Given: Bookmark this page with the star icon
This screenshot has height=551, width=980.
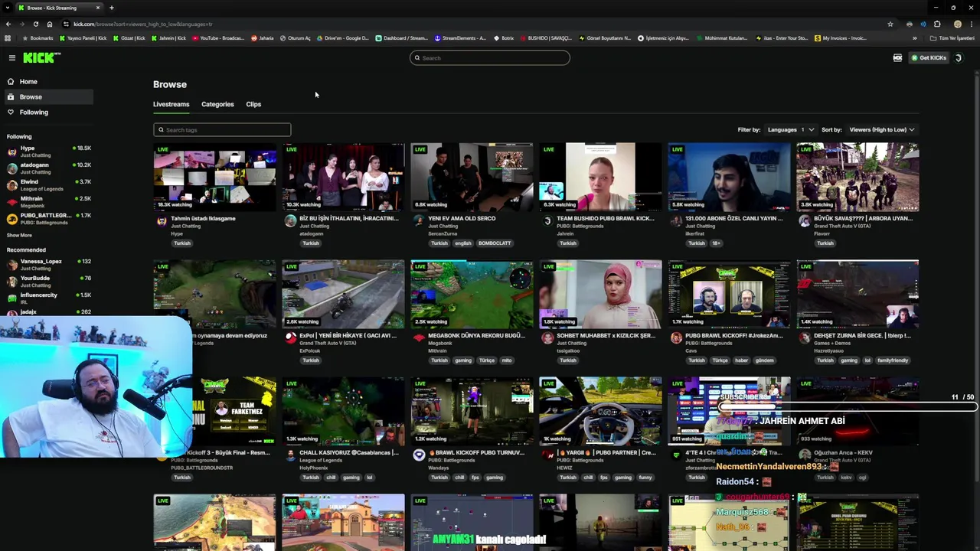Looking at the screenshot, I should [890, 24].
